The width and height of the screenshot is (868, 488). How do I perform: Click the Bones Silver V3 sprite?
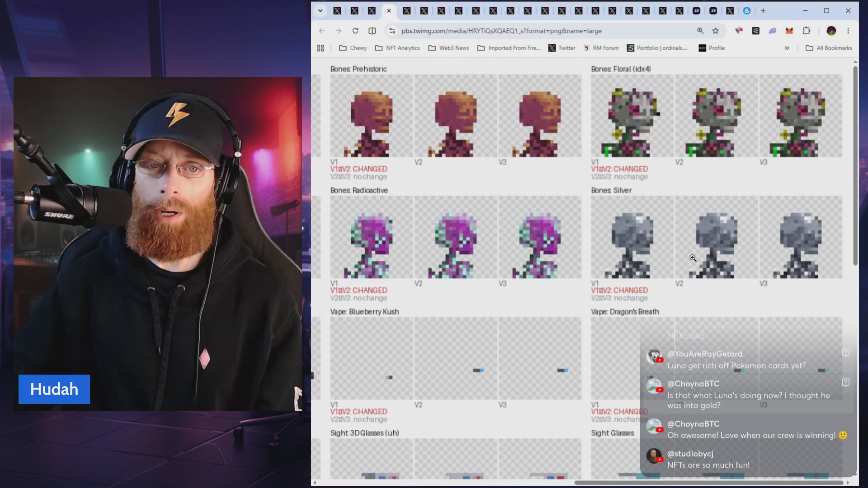point(801,237)
